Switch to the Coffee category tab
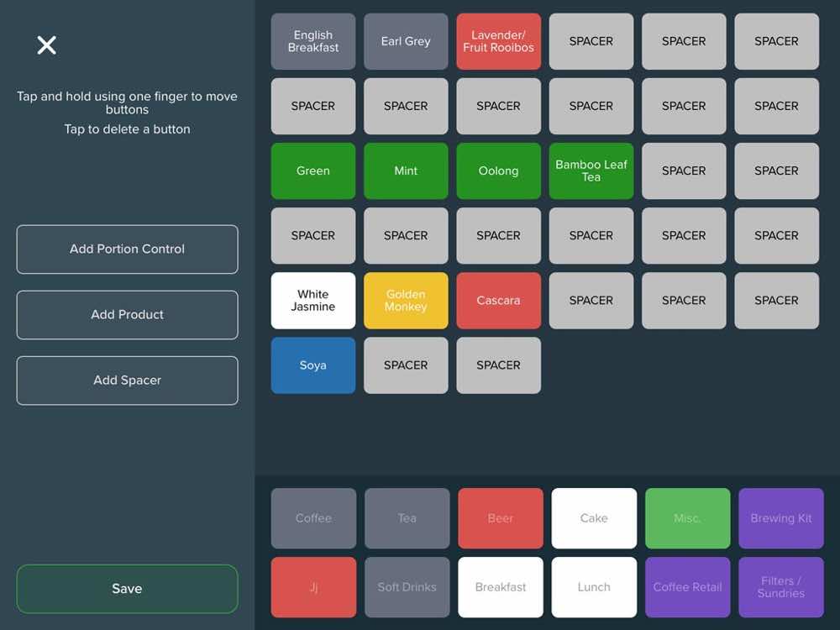The height and width of the screenshot is (630, 840). [313, 518]
